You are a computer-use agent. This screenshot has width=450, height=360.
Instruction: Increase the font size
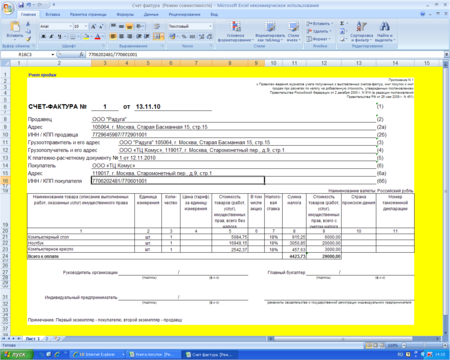pos(93,26)
